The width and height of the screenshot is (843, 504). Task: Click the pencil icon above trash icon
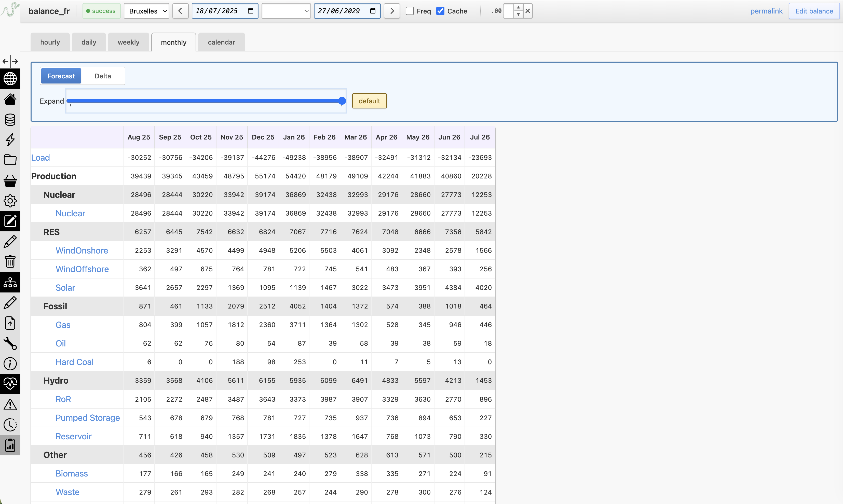coord(10,242)
